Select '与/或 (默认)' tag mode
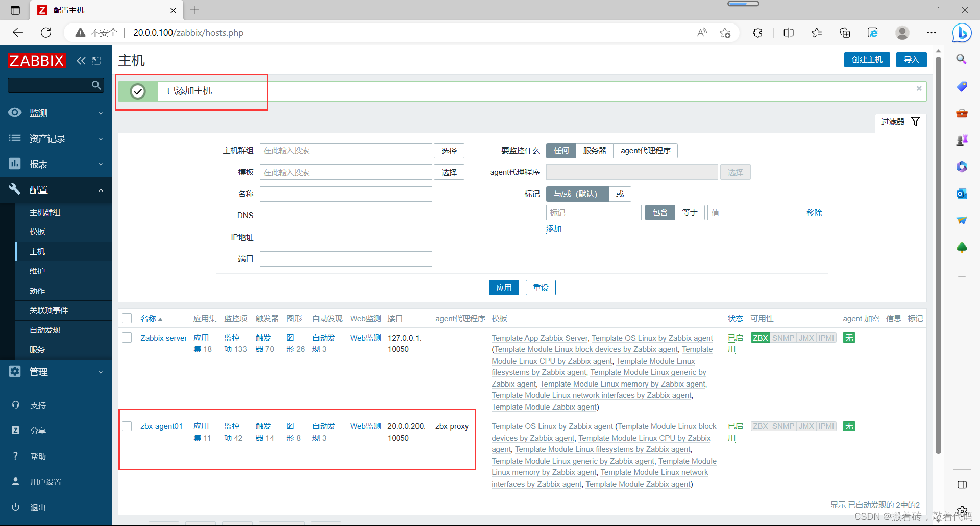The width and height of the screenshot is (980, 526). [577, 194]
